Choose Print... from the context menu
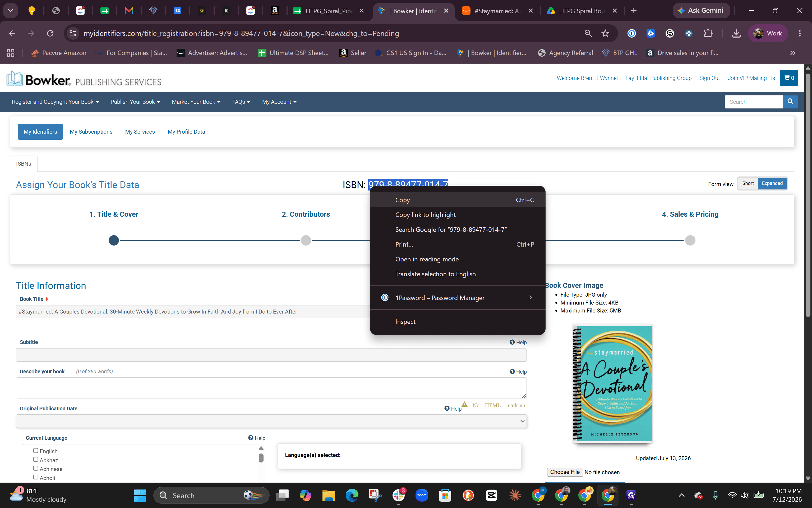This screenshot has width=812, height=508. coord(458,244)
